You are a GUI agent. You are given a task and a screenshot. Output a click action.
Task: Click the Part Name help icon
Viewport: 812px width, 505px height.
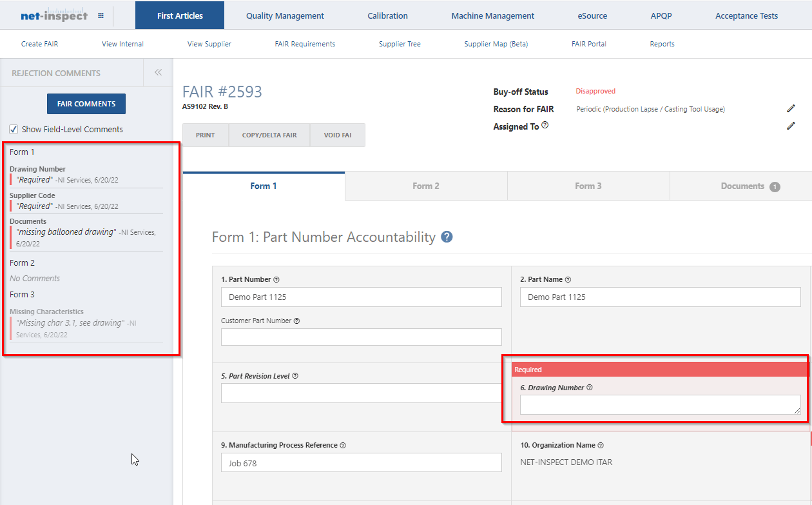568,279
